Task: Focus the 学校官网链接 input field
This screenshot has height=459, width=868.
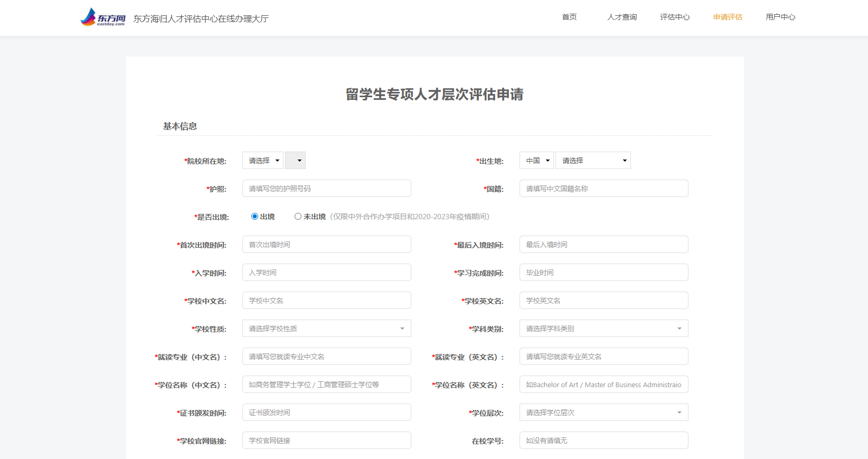Action: click(326, 441)
